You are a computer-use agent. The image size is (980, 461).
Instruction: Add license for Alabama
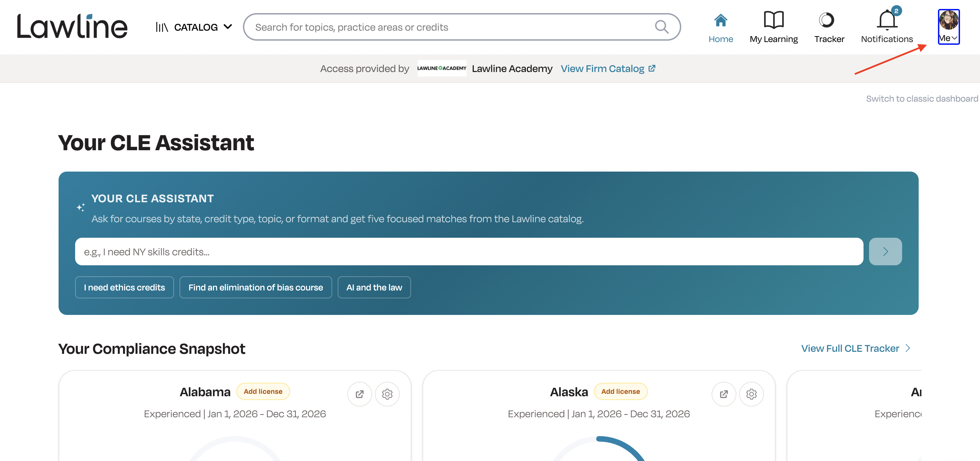pos(263,391)
